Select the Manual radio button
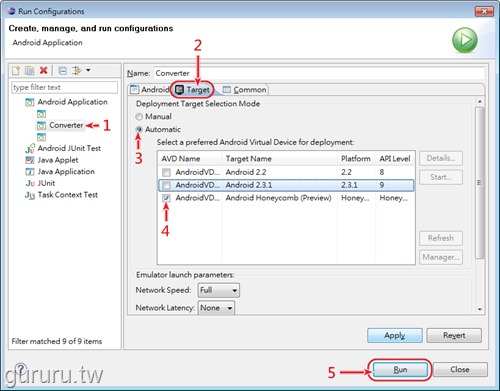The image size is (500, 391). (x=139, y=117)
